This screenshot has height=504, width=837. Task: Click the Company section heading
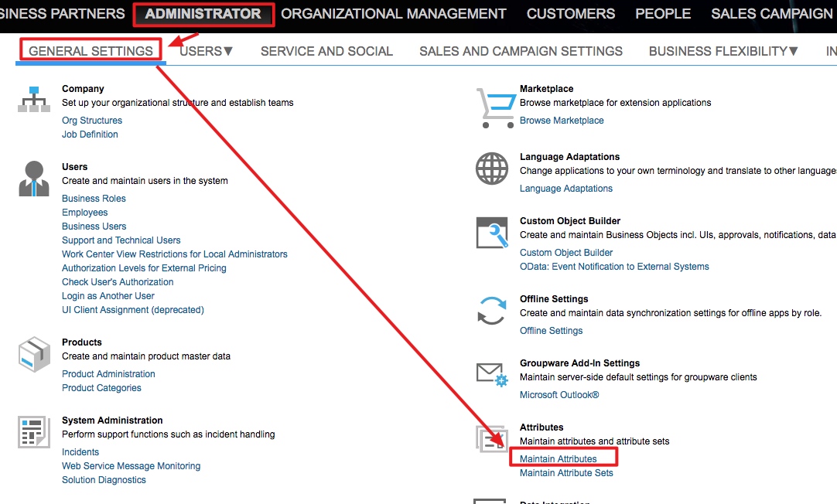click(83, 89)
